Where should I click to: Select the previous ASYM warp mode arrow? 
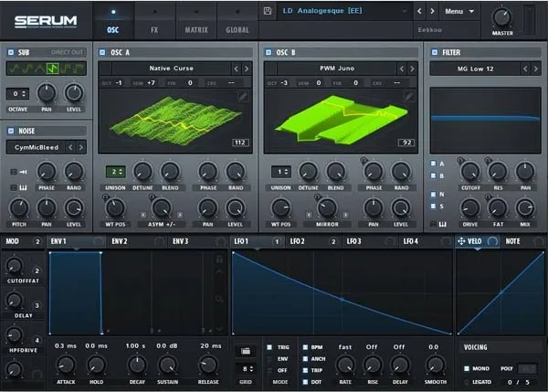(x=143, y=215)
